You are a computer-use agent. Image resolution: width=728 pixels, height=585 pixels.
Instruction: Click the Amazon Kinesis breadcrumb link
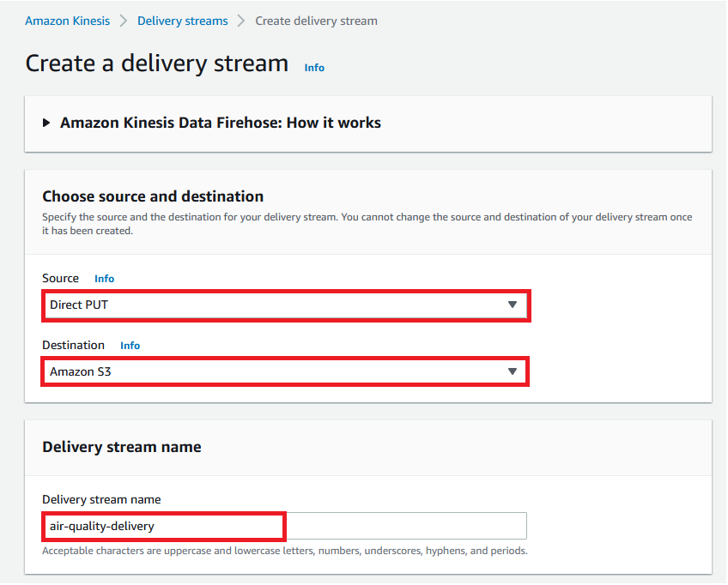67,21
